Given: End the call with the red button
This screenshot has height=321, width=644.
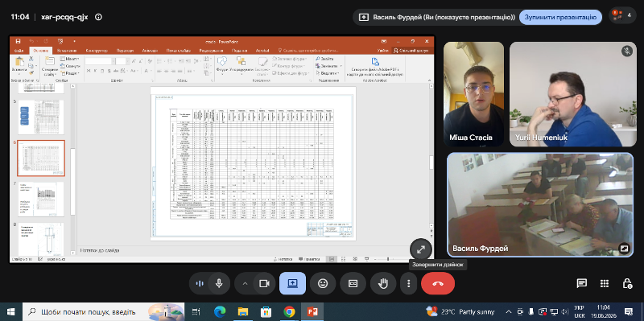Looking at the screenshot, I should point(438,283).
